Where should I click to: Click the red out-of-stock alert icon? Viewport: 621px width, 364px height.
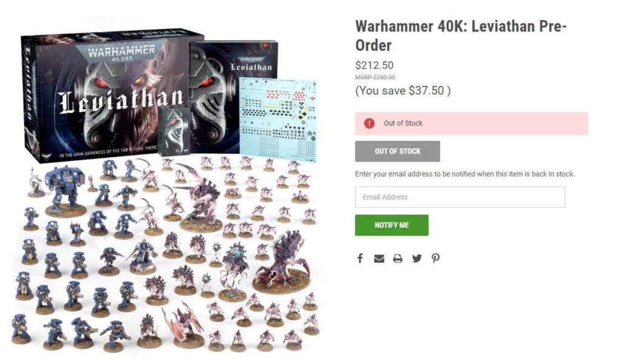pyautogui.click(x=369, y=124)
